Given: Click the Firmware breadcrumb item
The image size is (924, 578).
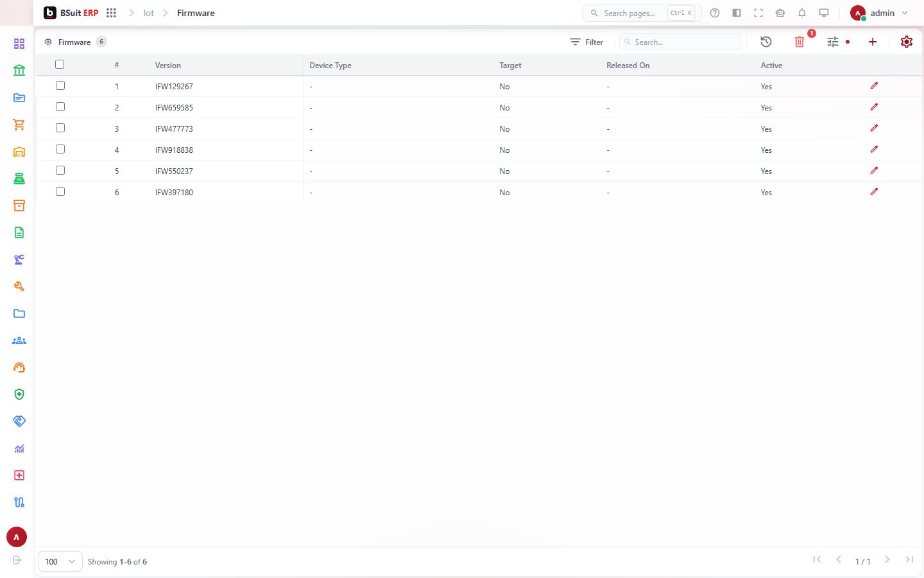Looking at the screenshot, I should click(196, 13).
